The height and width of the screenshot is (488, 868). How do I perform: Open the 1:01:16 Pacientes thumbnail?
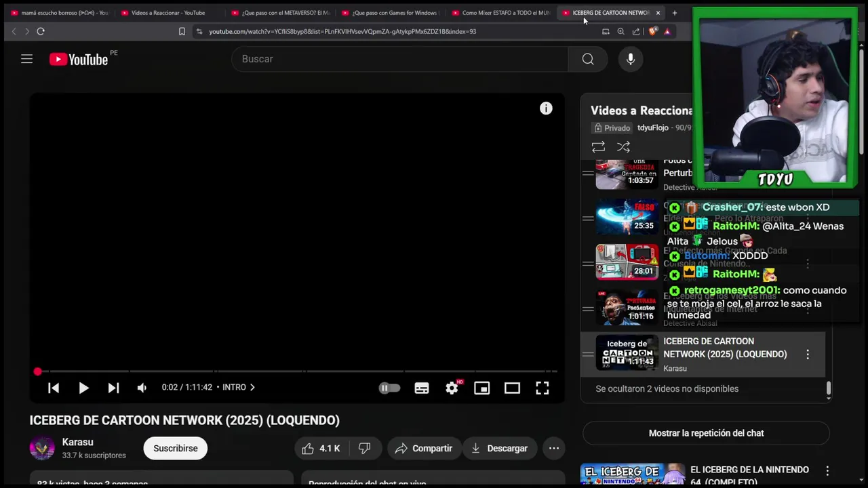pyautogui.click(x=627, y=307)
